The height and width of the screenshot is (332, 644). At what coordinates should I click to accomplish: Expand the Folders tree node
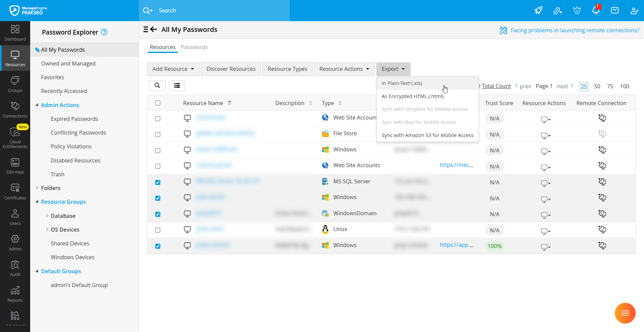tap(37, 188)
